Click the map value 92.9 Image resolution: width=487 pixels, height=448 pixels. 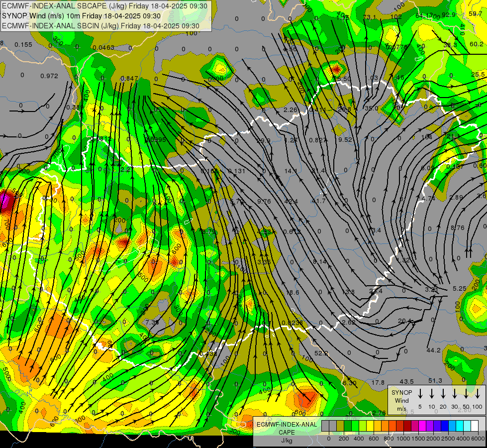449,14
